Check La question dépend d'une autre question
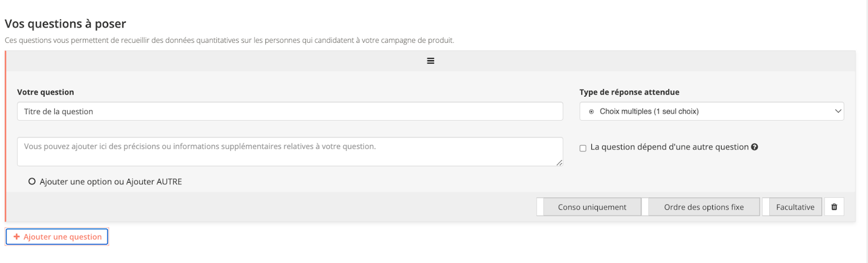This screenshot has width=868, height=263. 583,148
